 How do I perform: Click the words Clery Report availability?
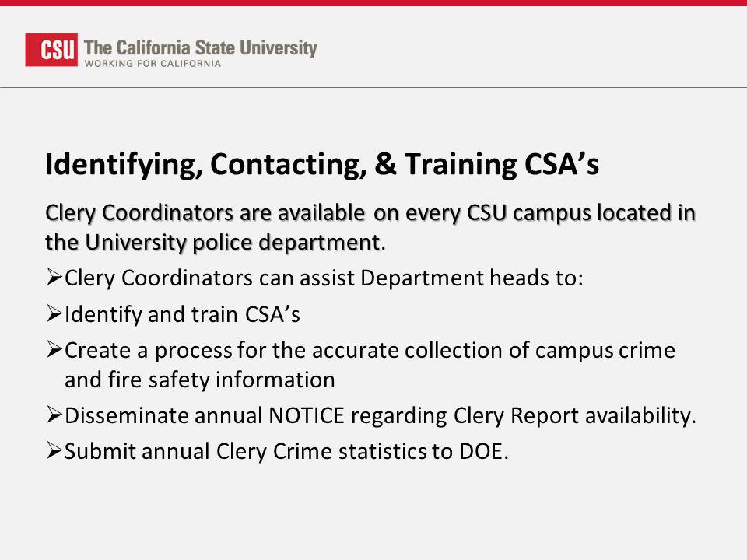coord(574,415)
